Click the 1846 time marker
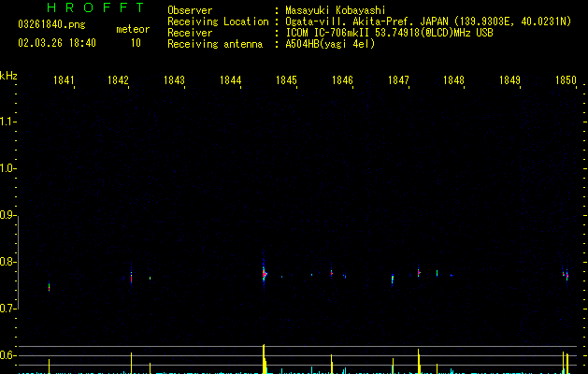The image size is (588, 374). [342, 80]
